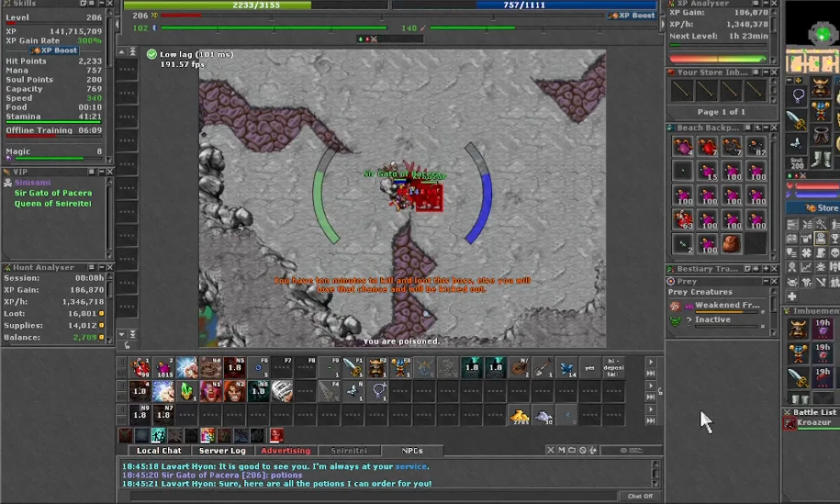This screenshot has width=840, height=504.
Task: Toggle the chat messages visibility switch
Action: 630,450
